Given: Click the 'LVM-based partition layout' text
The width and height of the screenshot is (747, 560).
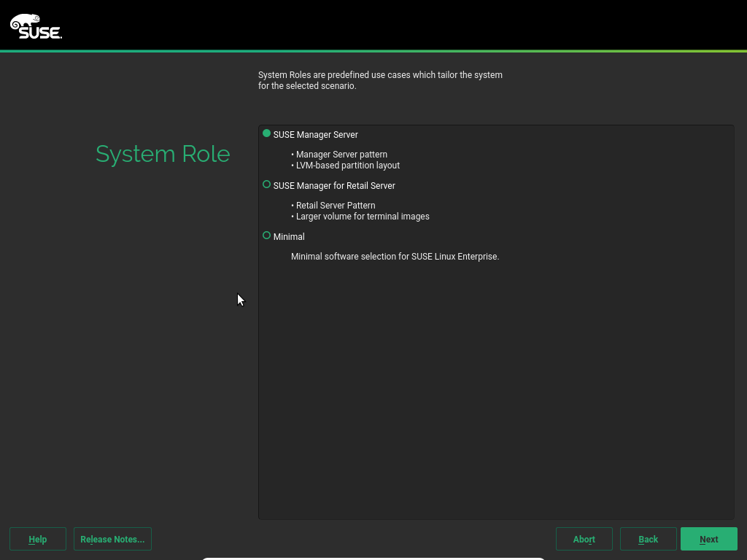Looking at the screenshot, I should click(x=348, y=166).
